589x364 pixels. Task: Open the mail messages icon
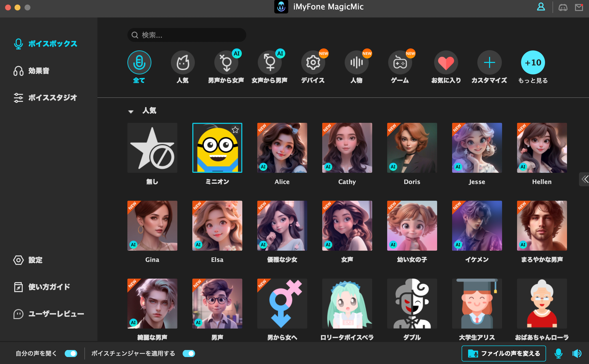coord(579,7)
